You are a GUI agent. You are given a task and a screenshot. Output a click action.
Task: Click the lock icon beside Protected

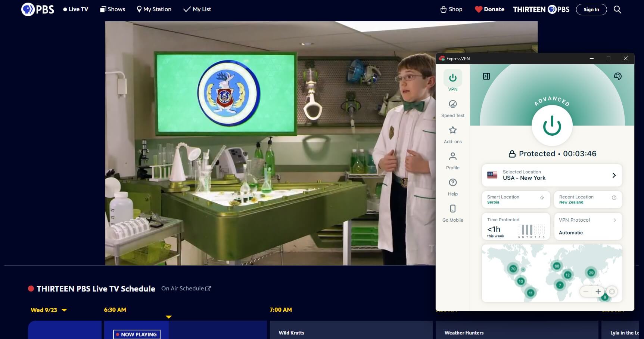512,154
